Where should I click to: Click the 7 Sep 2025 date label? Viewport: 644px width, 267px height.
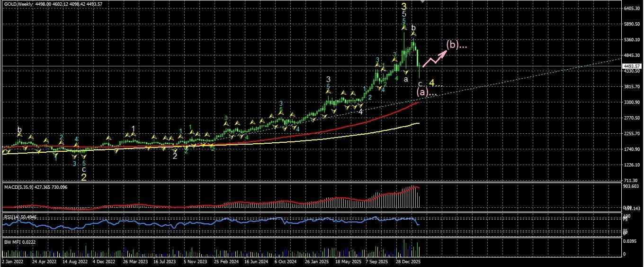point(378,261)
